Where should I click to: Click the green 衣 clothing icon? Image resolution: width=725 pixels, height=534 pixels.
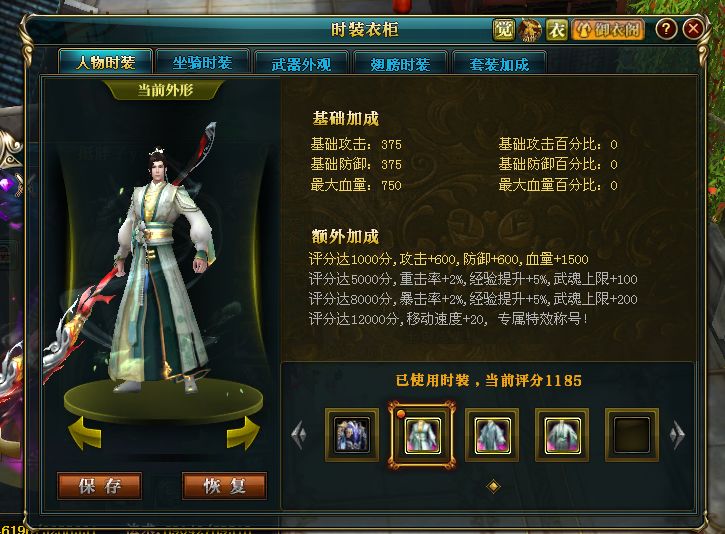(556, 30)
